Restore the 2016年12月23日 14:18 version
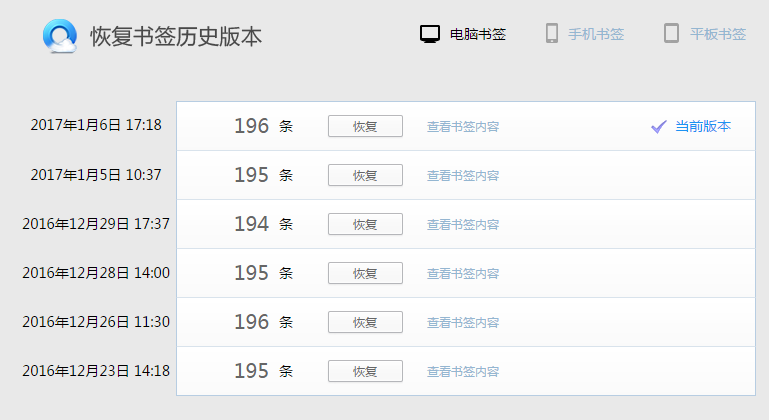The image size is (769, 420). tap(365, 371)
